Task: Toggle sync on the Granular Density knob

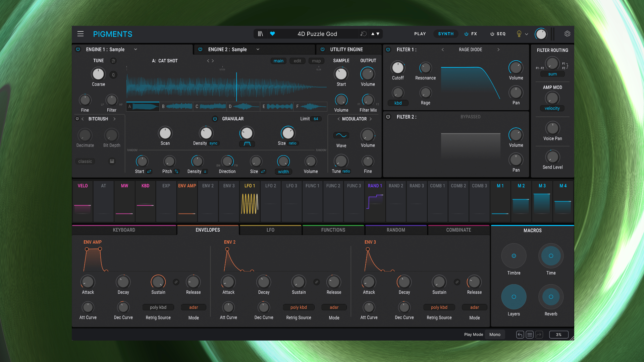Action: [x=213, y=143]
